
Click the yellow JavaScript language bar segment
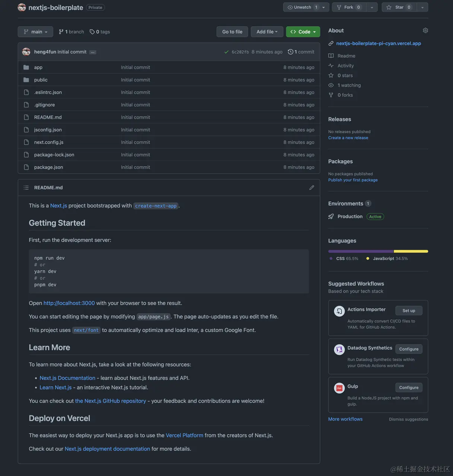click(x=411, y=251)
